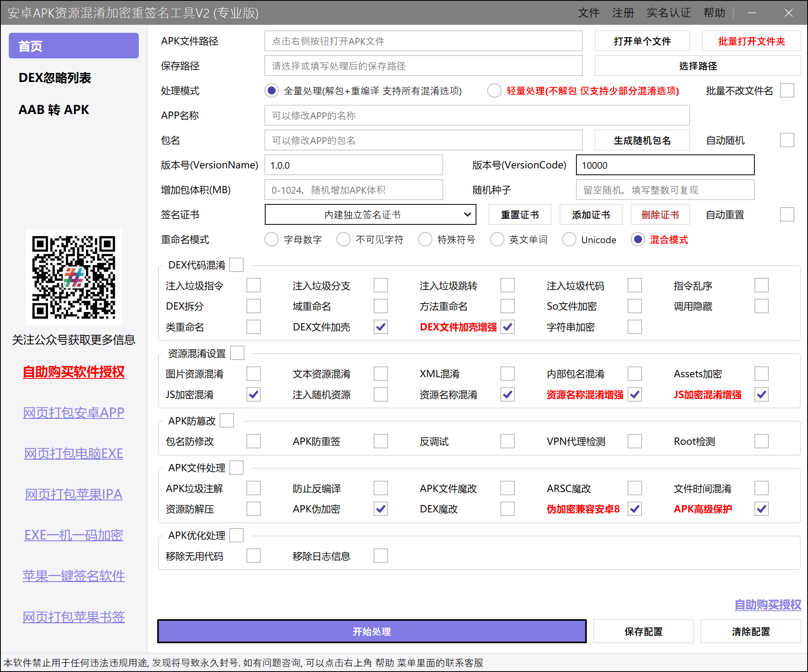Select 轻量处理 radio button
The image size is (808, 672).
pyautogui.click(x=494, y=91)
